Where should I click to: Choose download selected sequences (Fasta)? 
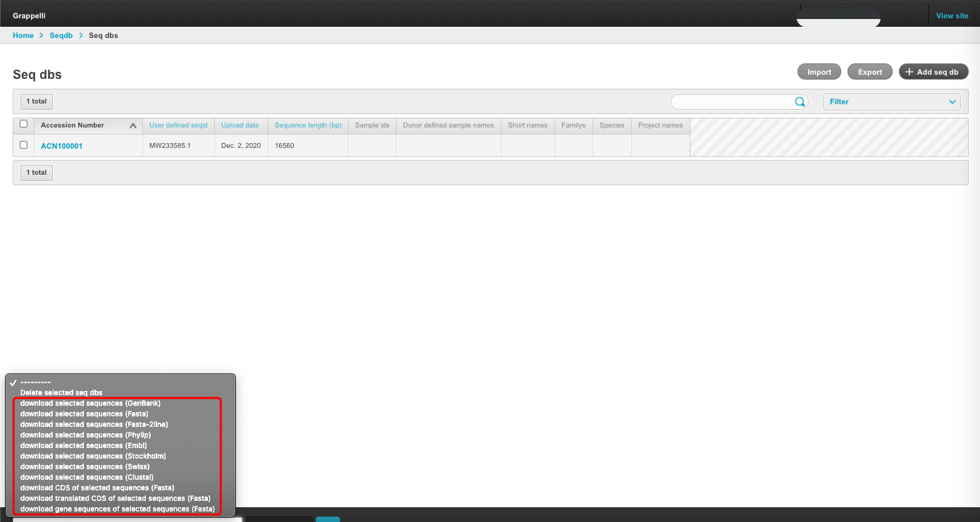[120, 414]
